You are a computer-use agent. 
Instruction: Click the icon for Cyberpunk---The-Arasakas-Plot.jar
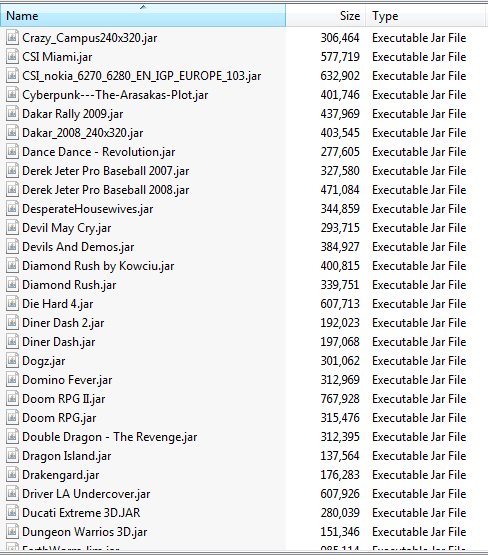click(12, 95)
